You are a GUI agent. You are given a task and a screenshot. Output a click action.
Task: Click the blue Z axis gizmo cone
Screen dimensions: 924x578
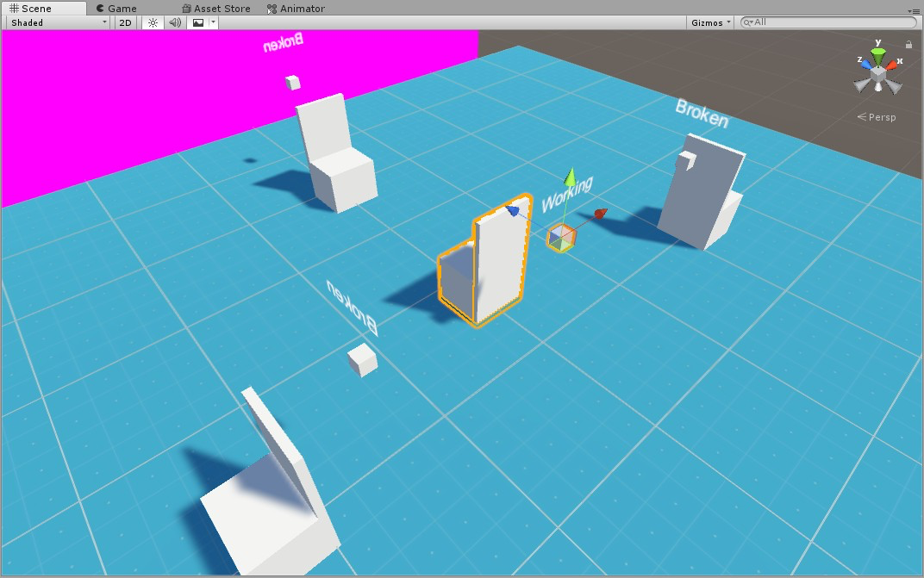click(x=865, y=65)
